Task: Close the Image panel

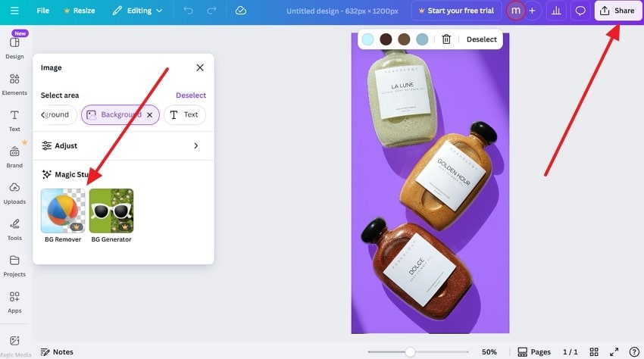Action: [x=200, y=67]
